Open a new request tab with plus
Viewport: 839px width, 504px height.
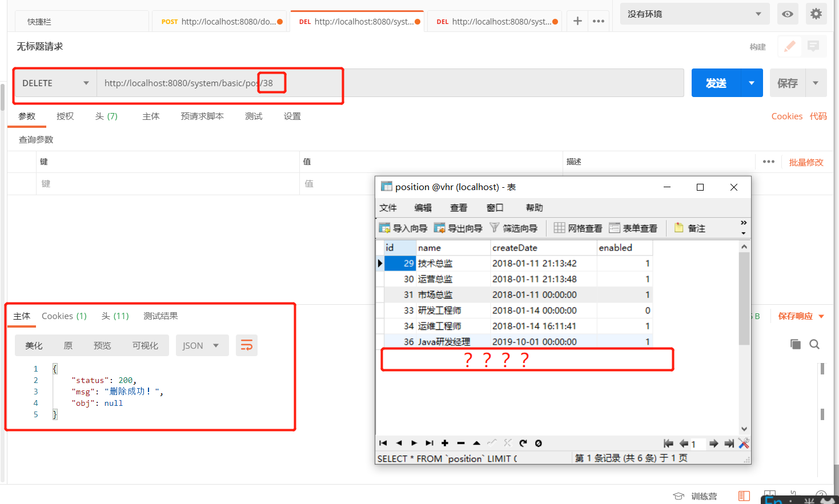[577, 21]
